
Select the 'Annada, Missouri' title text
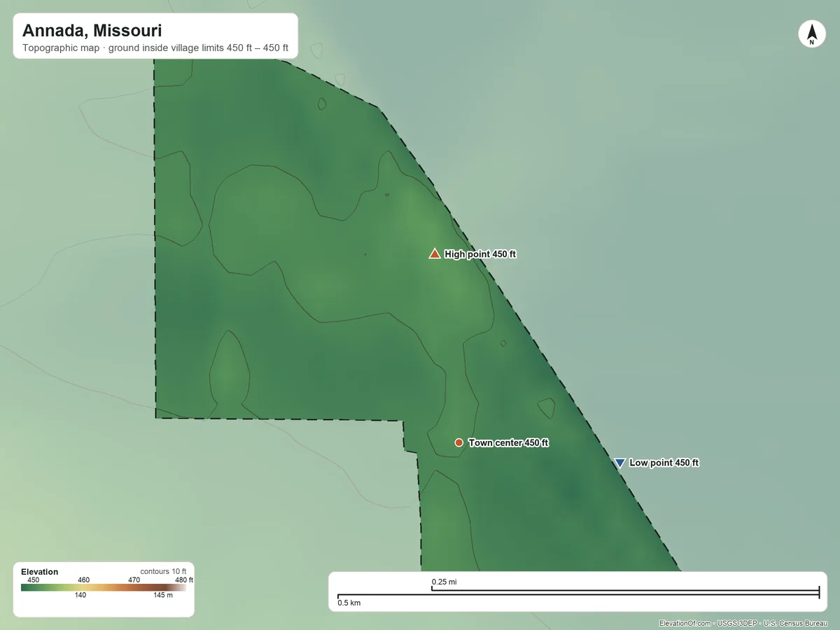92,31
